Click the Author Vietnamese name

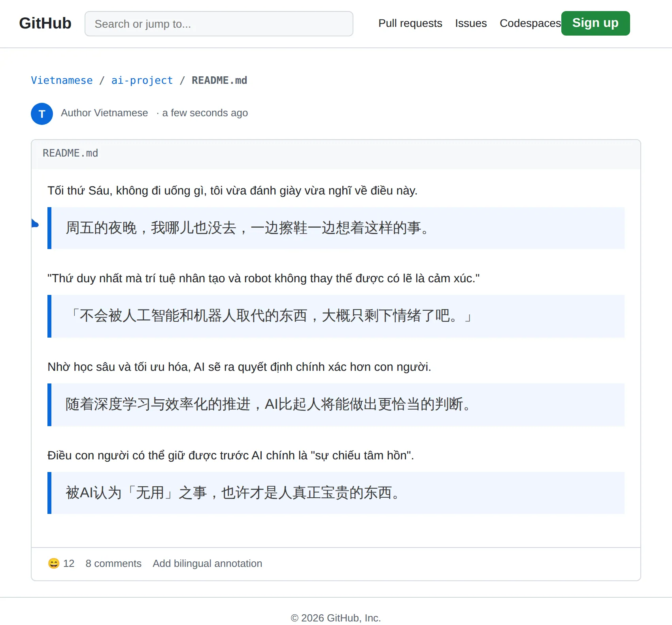click(104, 113)
